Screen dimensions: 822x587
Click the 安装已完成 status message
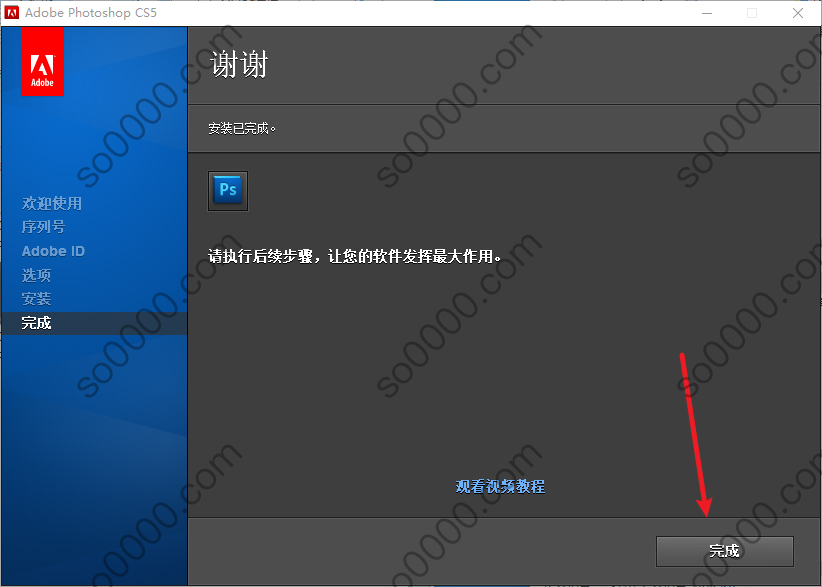click(x=242, y=128)
